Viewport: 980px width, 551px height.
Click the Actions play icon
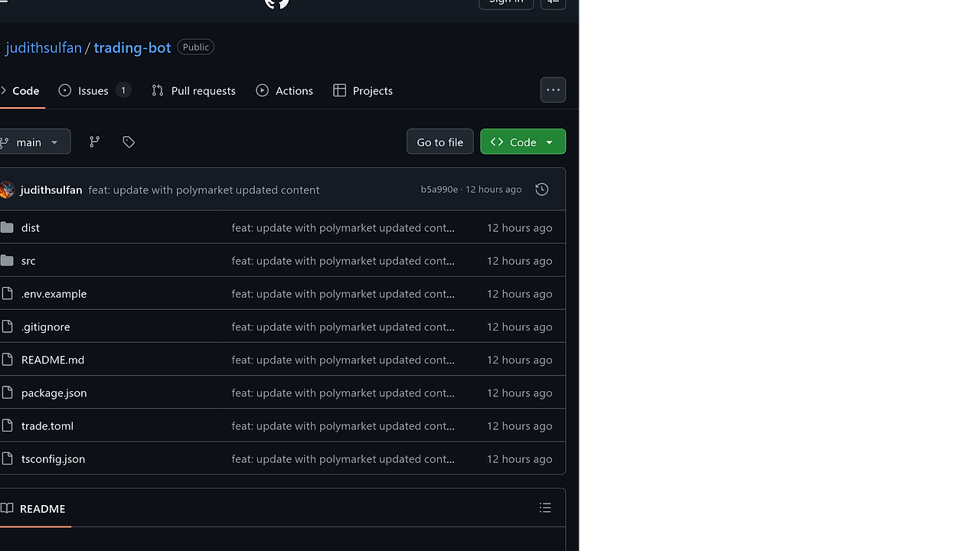[x=263, y=90]
